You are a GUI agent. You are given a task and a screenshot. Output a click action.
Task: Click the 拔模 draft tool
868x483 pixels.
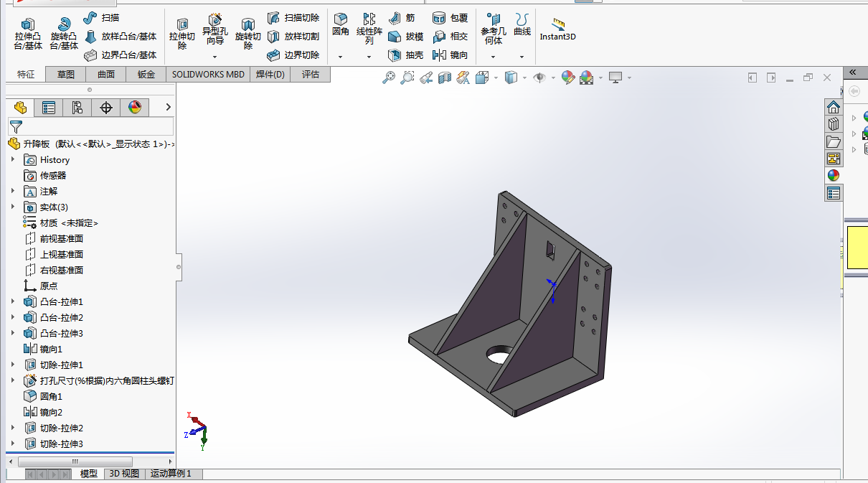tap(406, 37)
